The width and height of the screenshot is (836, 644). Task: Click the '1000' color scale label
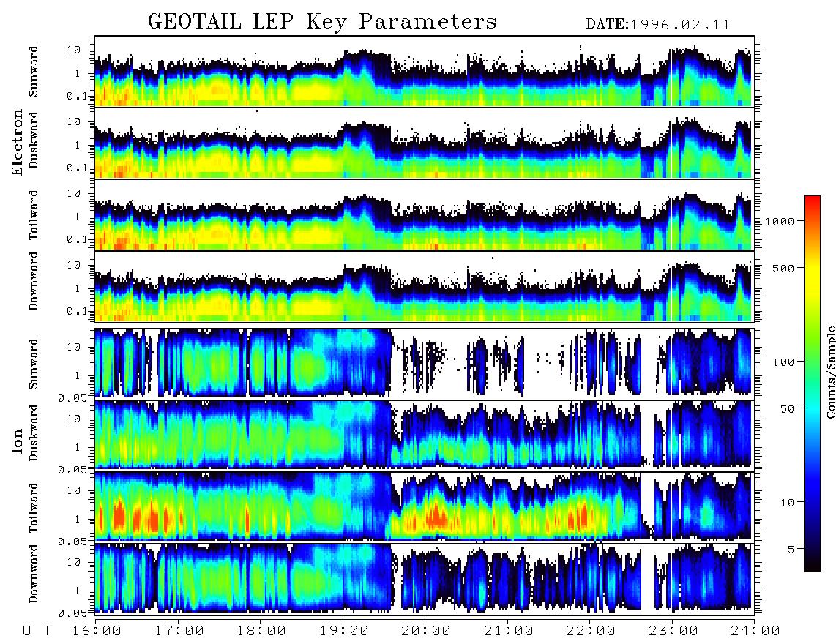coord(780,221)
